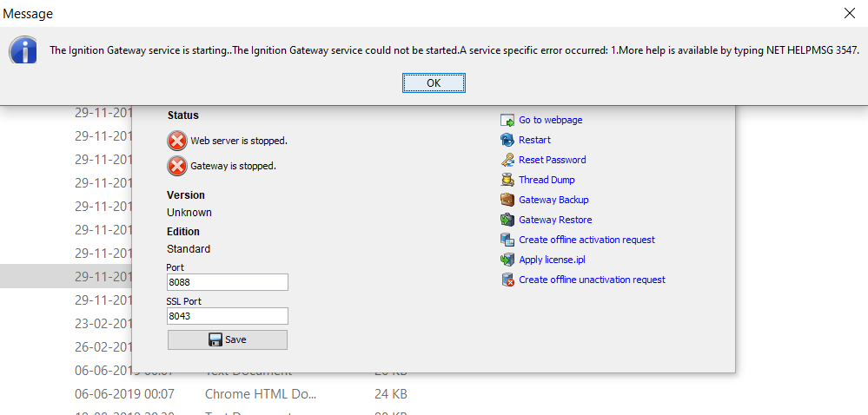Screen dimensions: 868x415
Task: Click the Restart icon
Action: 507,140
